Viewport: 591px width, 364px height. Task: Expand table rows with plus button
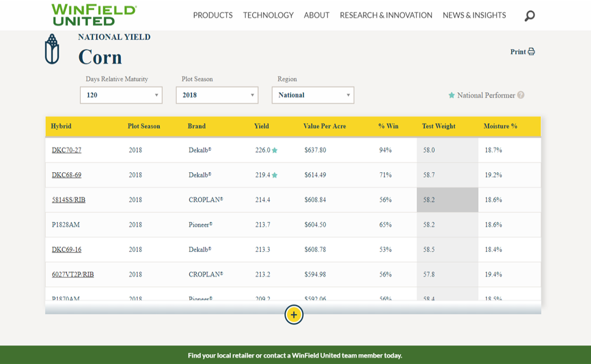pyautogui.click(x=294, y=315)
